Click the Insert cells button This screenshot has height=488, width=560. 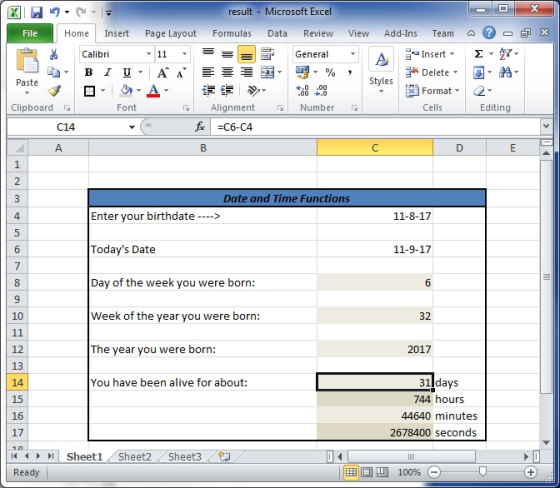pyautogui.click(x=430, y=54)
